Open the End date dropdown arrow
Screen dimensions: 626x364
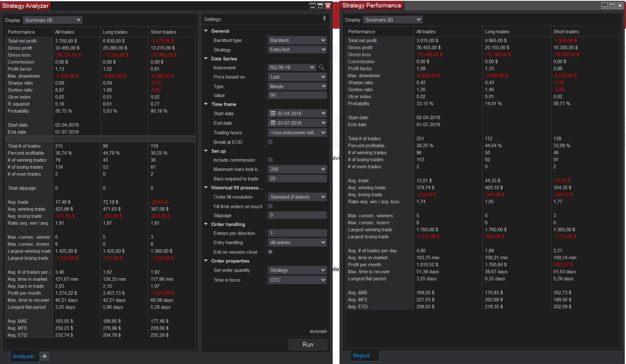point(323,123)
